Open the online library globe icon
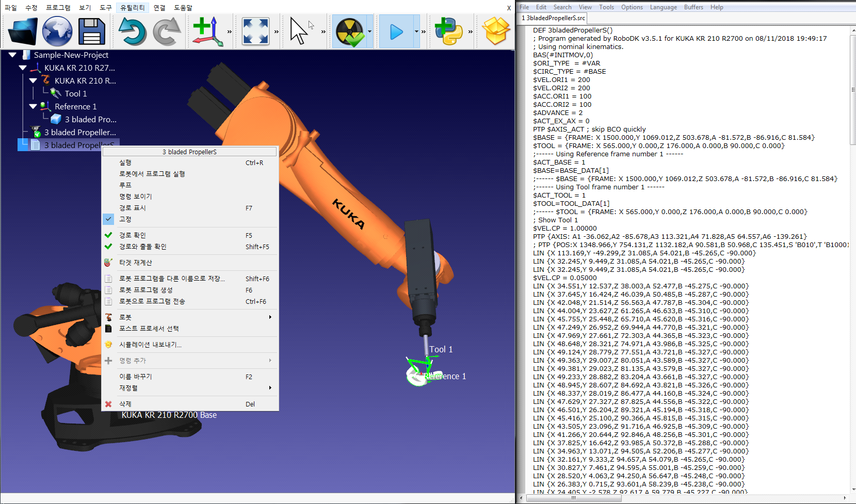This screenshot has height=504, width=856. [57, 31]
